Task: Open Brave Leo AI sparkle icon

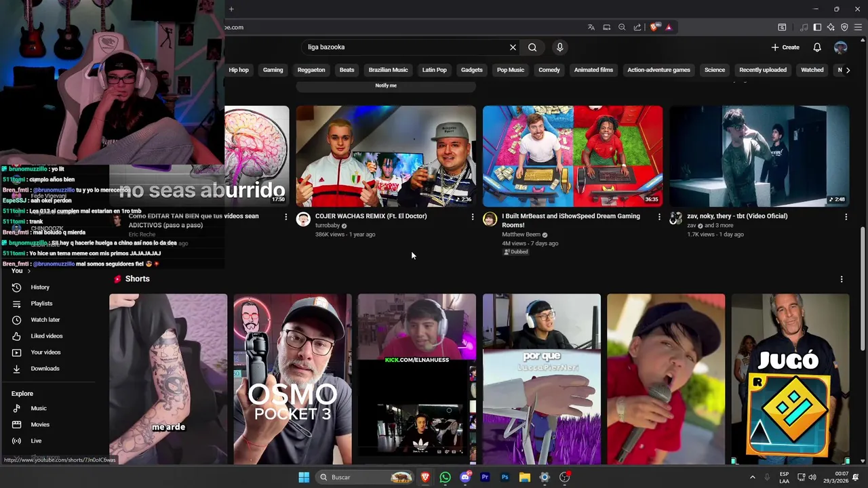Action: (x=831, y=27)
